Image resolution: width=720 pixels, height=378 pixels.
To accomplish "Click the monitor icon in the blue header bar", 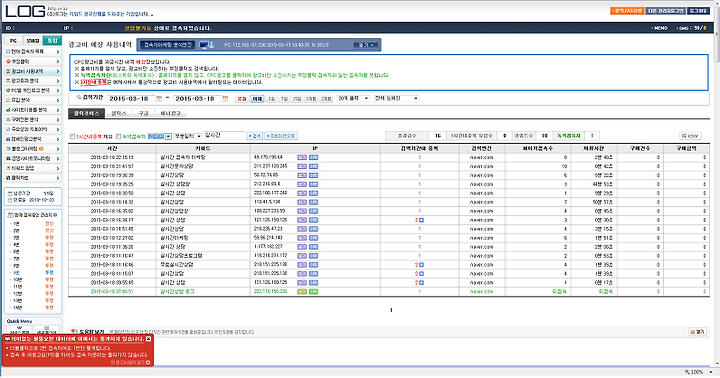I will tap(207, 45).
